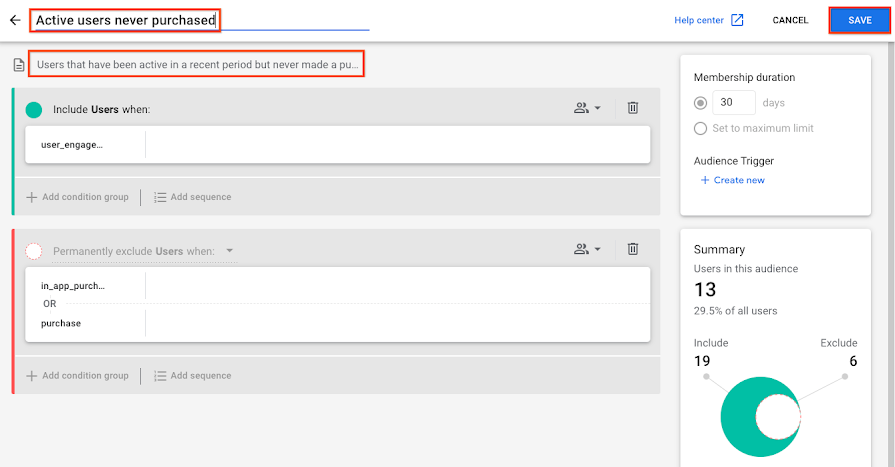Click Add sequence icon in exclude section
This screenshot has width=895, height=467.
click(x=160, y=376)
